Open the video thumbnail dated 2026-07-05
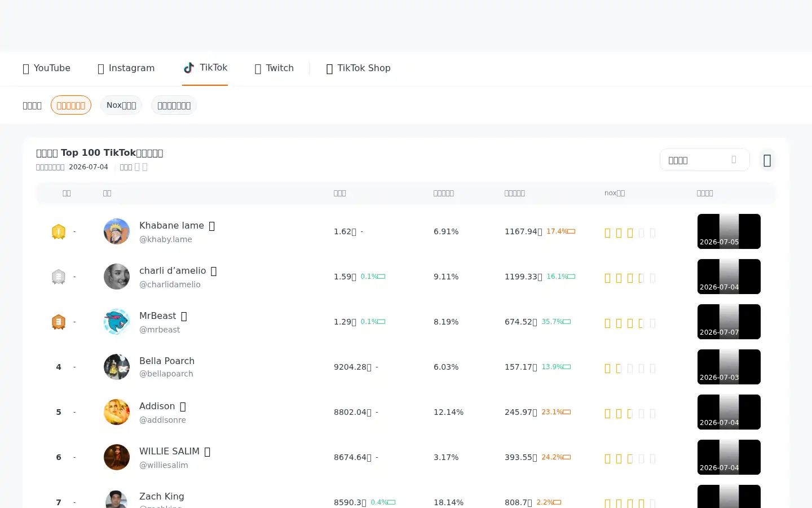Screen dimensions: 812x508 coord(729,231)
